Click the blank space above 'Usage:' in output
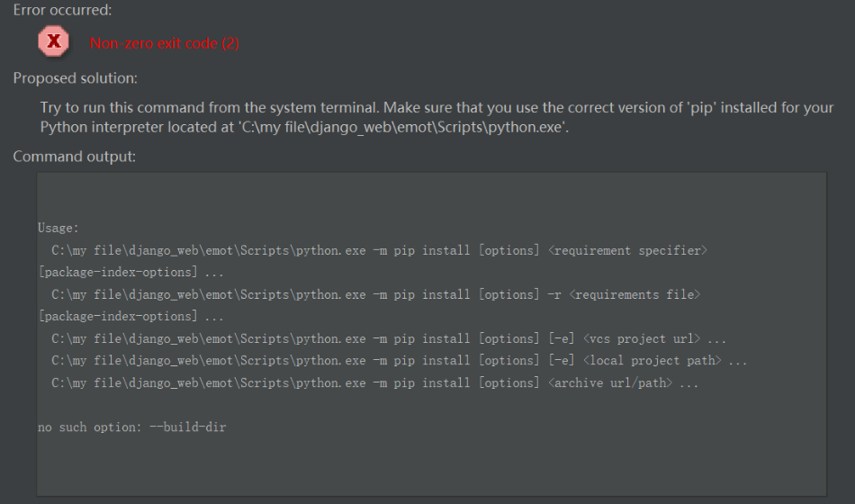 point(430,196)
